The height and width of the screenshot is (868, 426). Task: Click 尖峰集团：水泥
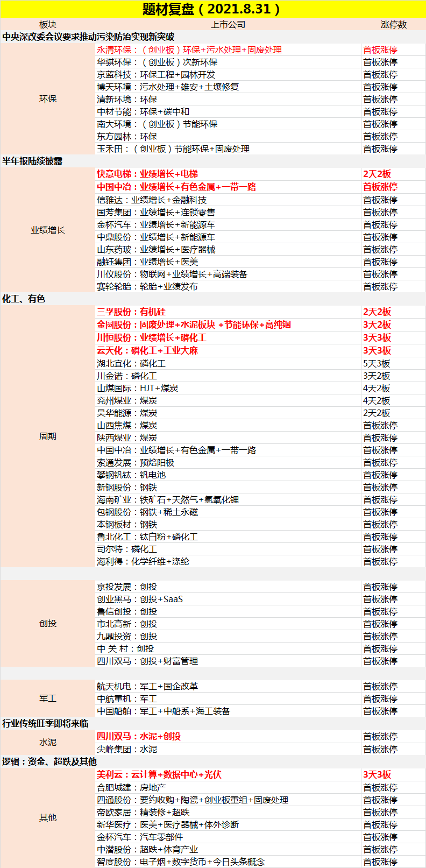tap(127, 750)
